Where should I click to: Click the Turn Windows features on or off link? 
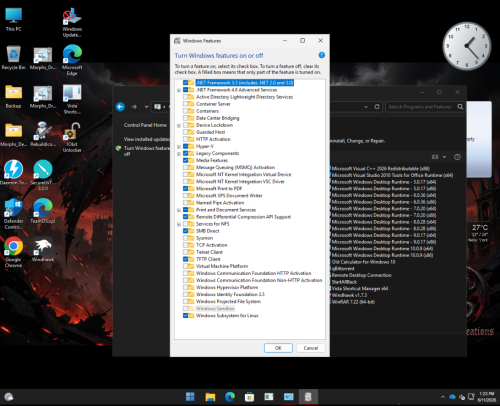click(147, 151)
